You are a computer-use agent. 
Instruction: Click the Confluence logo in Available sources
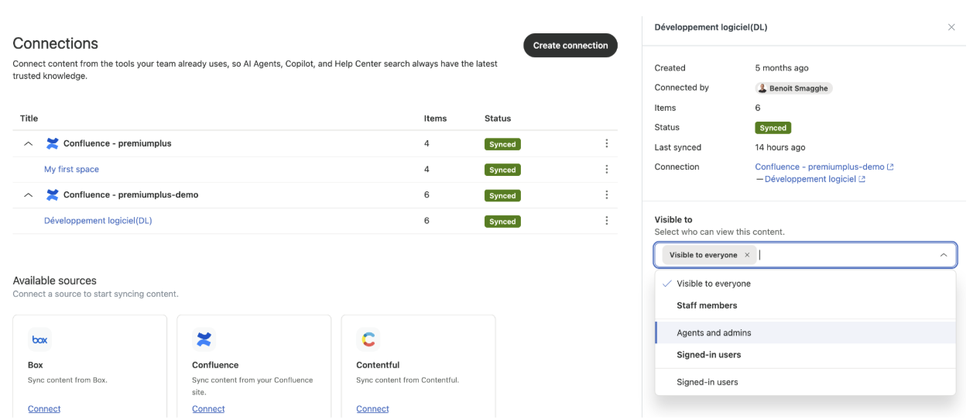tap(204, 339)
